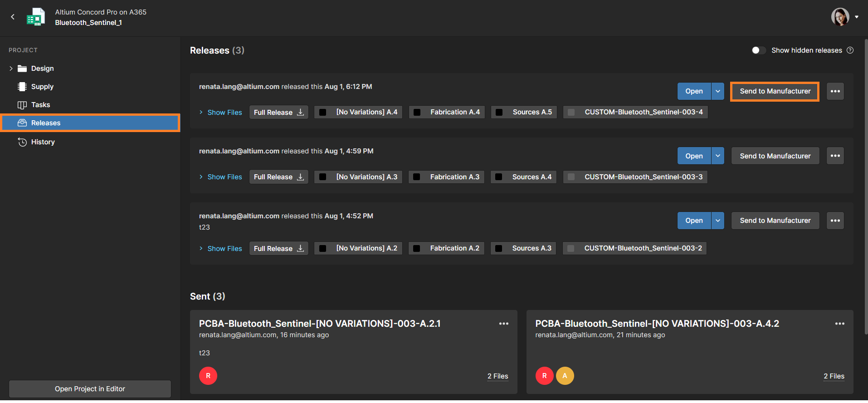Click [No Variations] A.3 package
The width and height of the screenshot is (868, 403).
358,177
